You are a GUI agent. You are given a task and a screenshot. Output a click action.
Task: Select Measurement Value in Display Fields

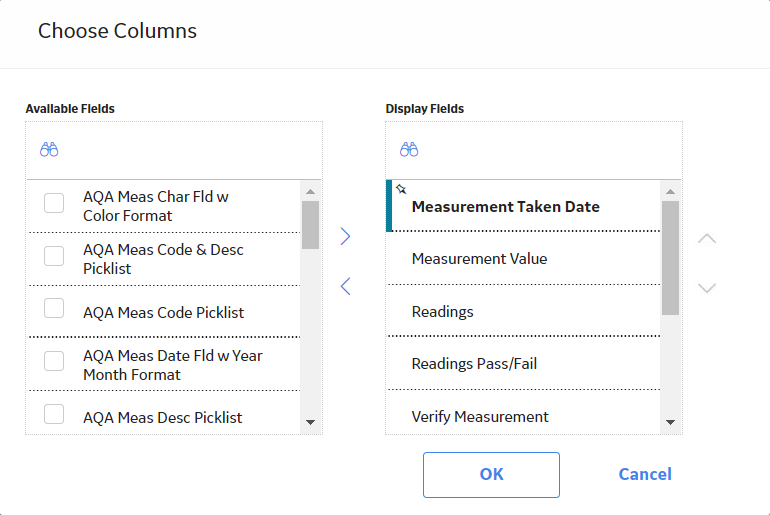coord(523,258)
